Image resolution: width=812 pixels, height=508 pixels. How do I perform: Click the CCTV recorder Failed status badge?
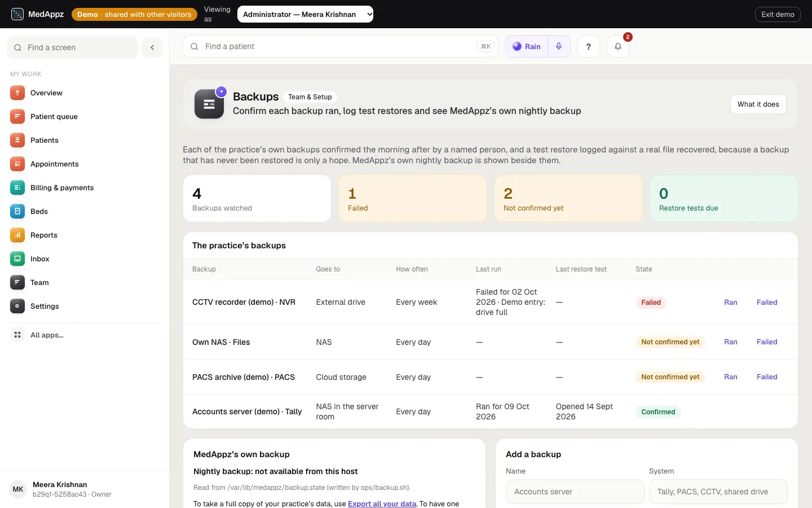tap(651, 303)
